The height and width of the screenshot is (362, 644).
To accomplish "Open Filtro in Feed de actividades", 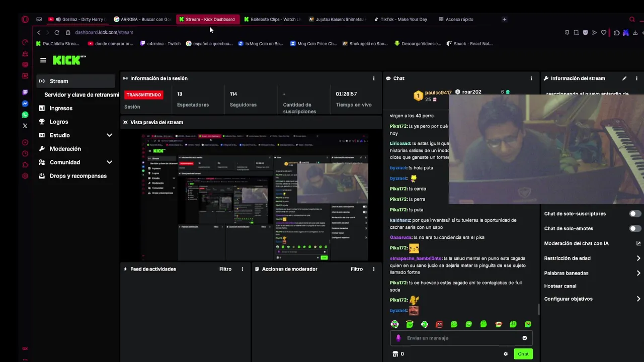I will tap(225, 269).
